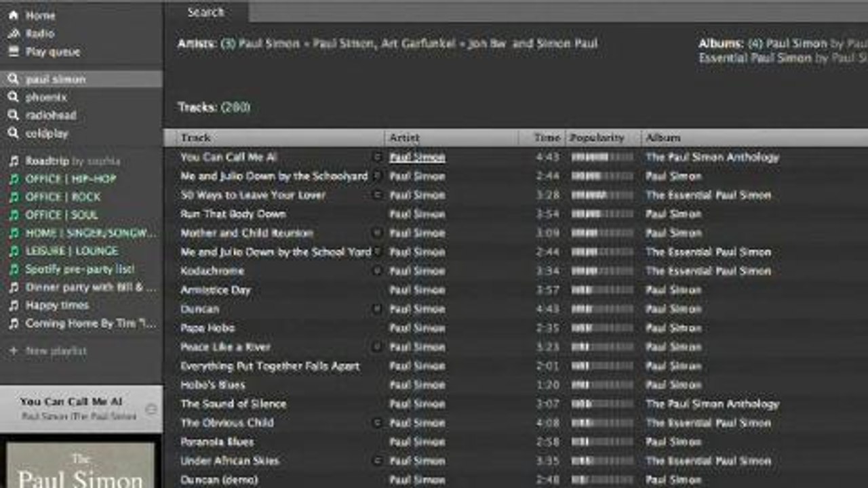Select the track 'Duncan (demo)'
Screen dimensions: 868x488
219,480
